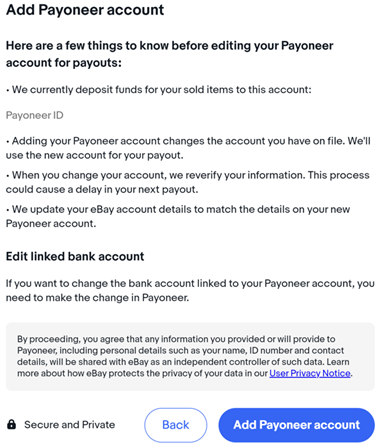Click the 'When you change your account' bullet
The height and width of the screenshot is (447, 383).
(188, 182)
